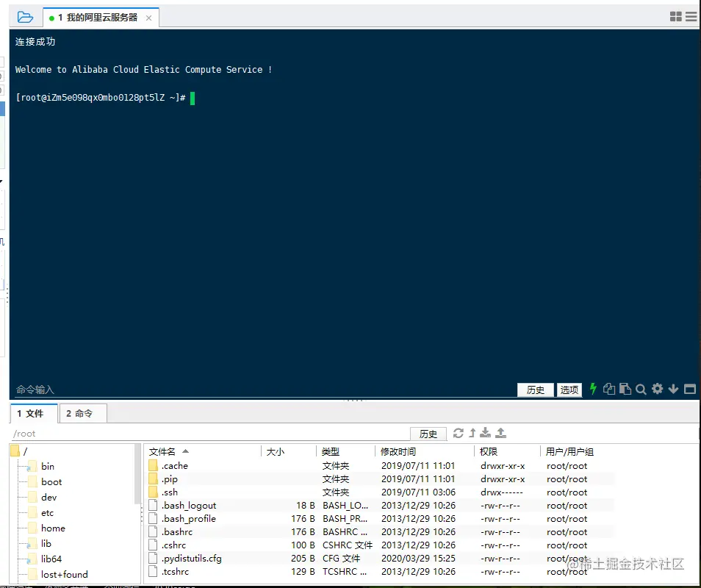Select the .bash_logout file
The image size is (701, 588).
point(380,505)
